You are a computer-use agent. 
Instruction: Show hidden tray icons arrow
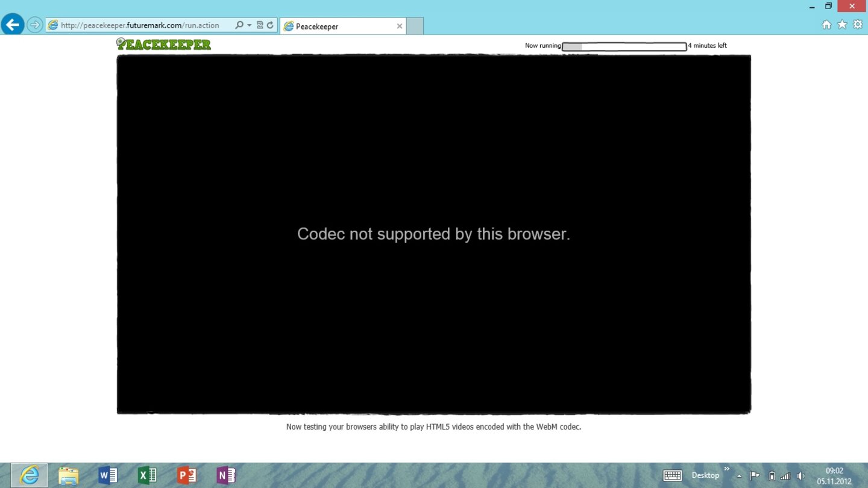point(739,476)
